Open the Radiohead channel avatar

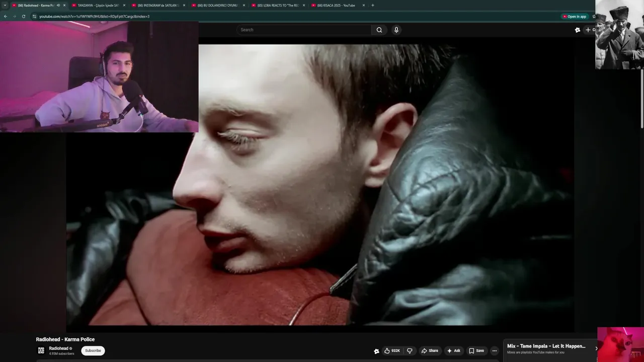click(x=41, y=350)
